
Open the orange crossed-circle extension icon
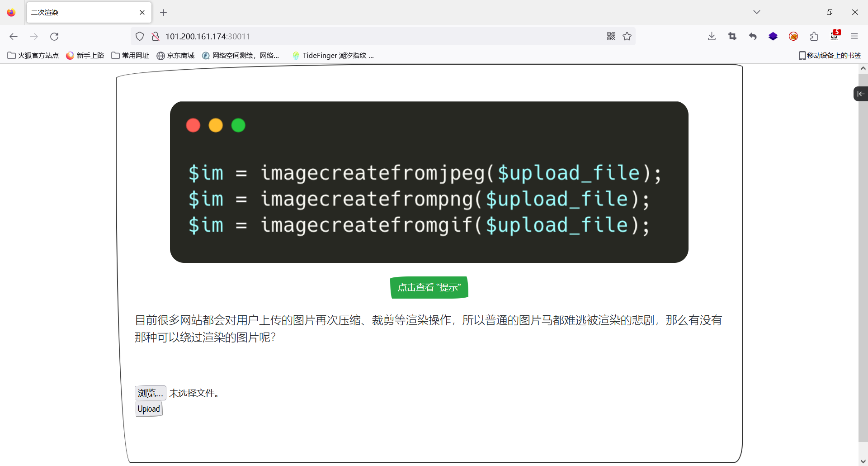pyautogui.click(x=793, y=36)
